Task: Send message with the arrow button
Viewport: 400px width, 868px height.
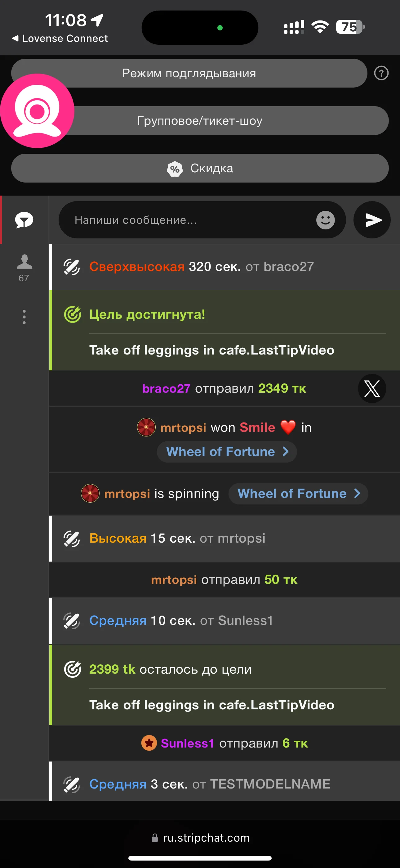Action: [372, 220]
